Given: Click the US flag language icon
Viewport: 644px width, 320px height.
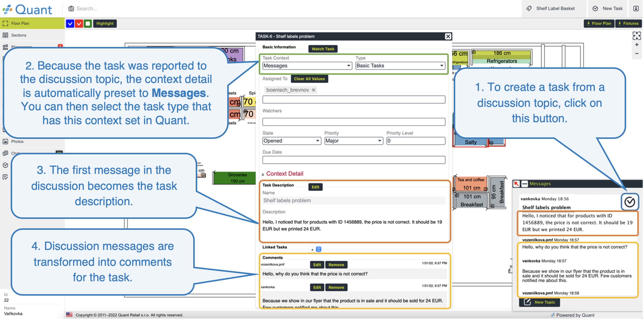Looking at the screenshot, I should click(x=69, y=315).
